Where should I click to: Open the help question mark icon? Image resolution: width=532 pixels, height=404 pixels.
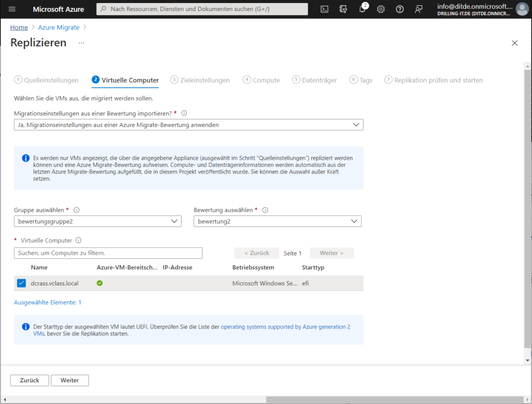pos(400,9)
